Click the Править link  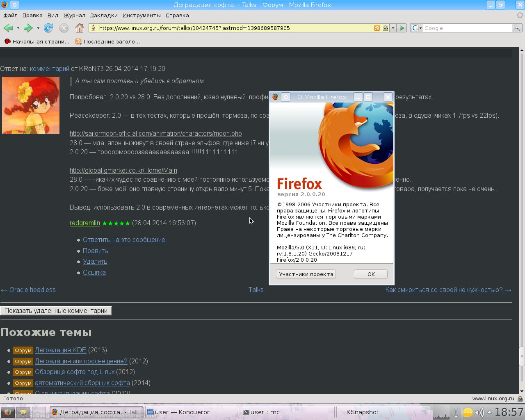[x=96, y=251]
